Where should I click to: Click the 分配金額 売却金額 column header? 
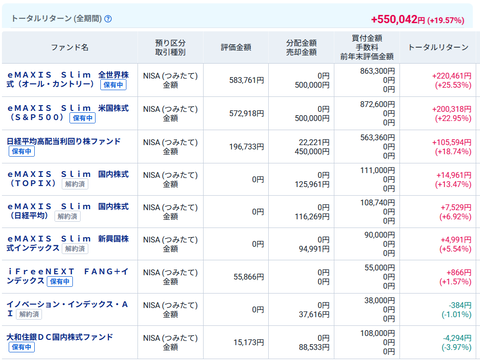pos(301,47)
